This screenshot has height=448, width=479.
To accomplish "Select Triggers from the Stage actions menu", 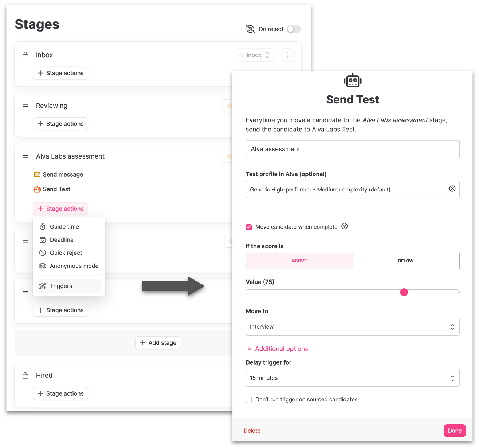I will coord(61,286).
